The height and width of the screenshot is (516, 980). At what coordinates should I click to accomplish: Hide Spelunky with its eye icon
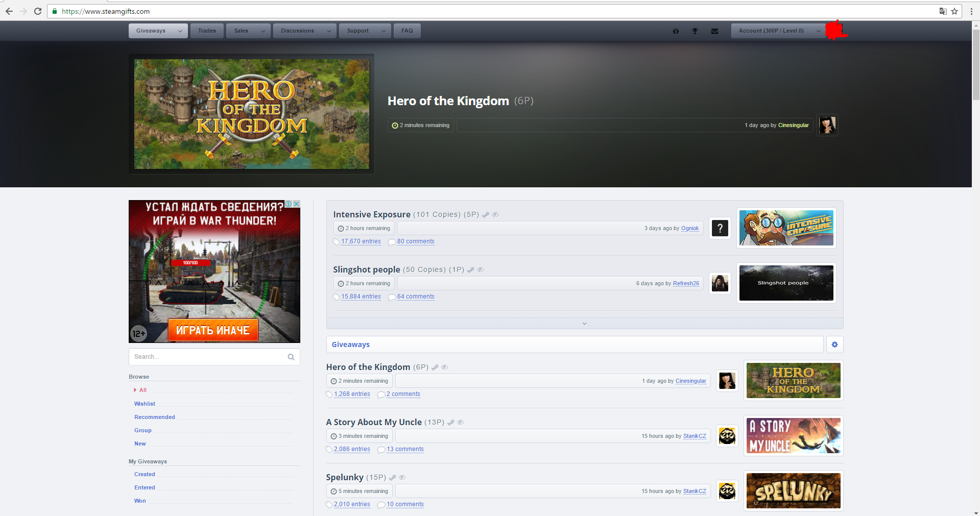click(x=402, y=478)
